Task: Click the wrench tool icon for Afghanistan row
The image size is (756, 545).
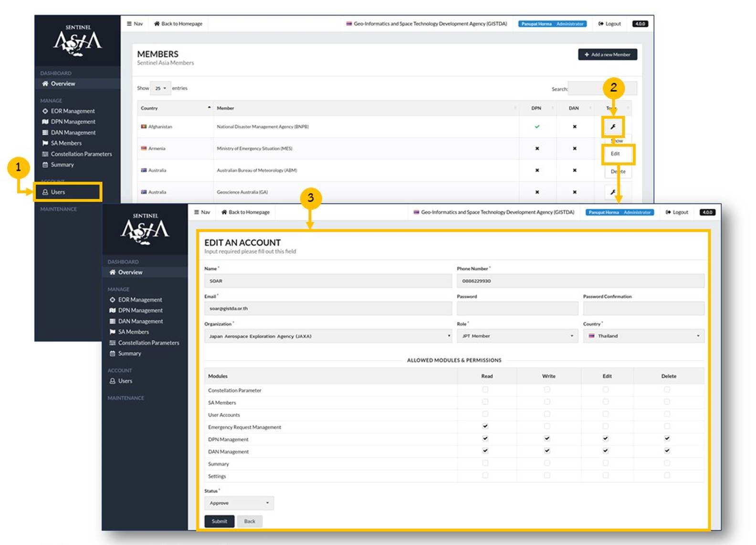Action: [x=613, y=127]
